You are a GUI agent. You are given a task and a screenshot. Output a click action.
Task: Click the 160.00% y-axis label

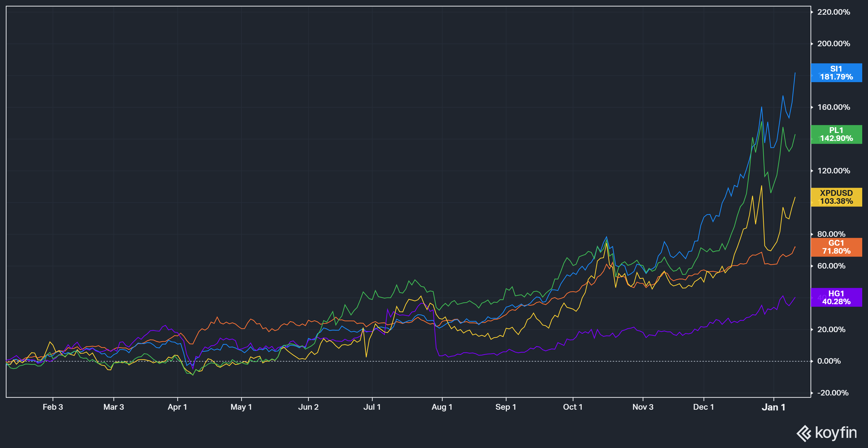click(833, 107)
